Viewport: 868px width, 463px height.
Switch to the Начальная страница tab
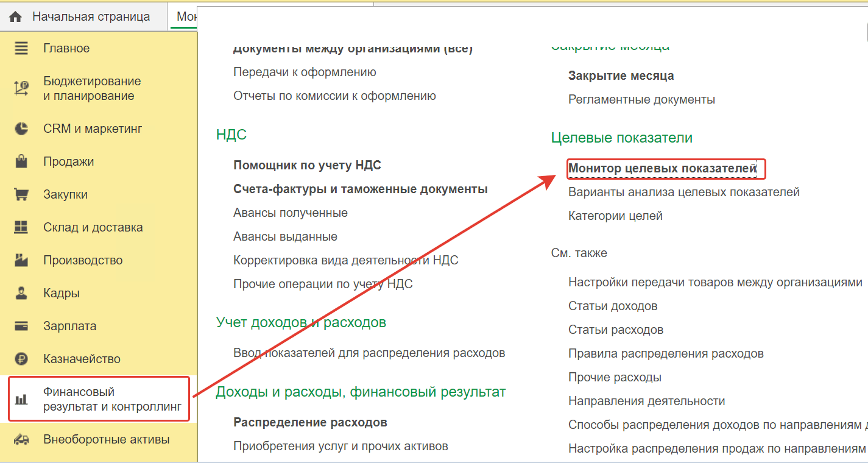pyautogui.click(x=90, y=16)
